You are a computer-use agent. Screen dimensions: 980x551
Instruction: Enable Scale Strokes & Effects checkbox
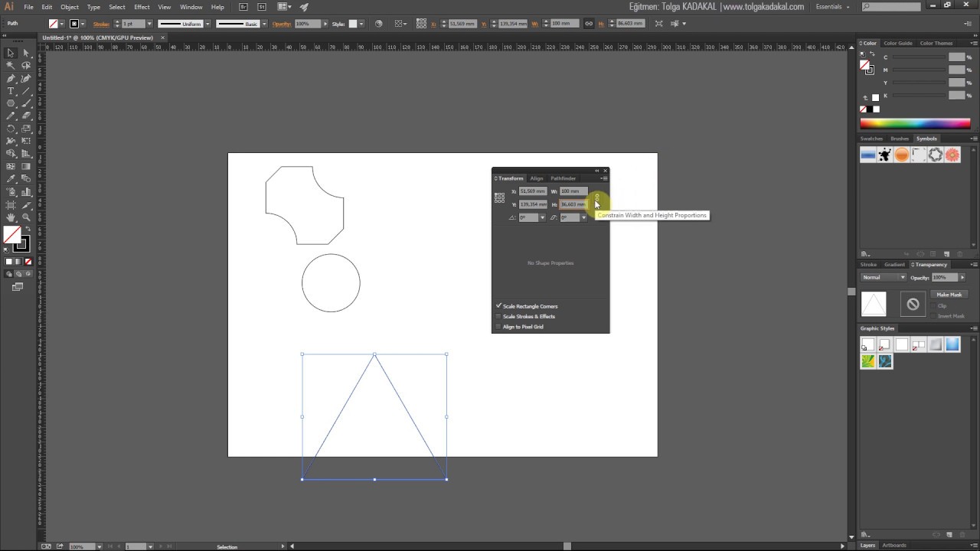(x=498, y=316)
